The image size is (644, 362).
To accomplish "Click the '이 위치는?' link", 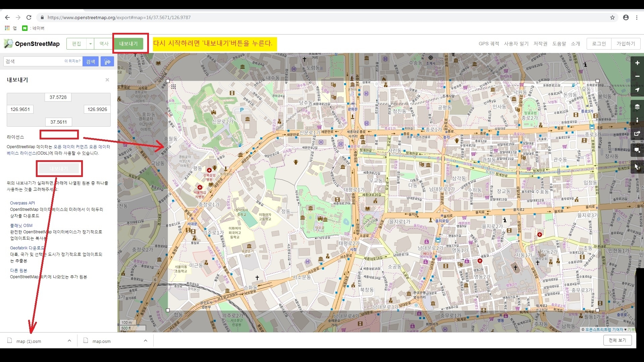I will click(72, 61).
